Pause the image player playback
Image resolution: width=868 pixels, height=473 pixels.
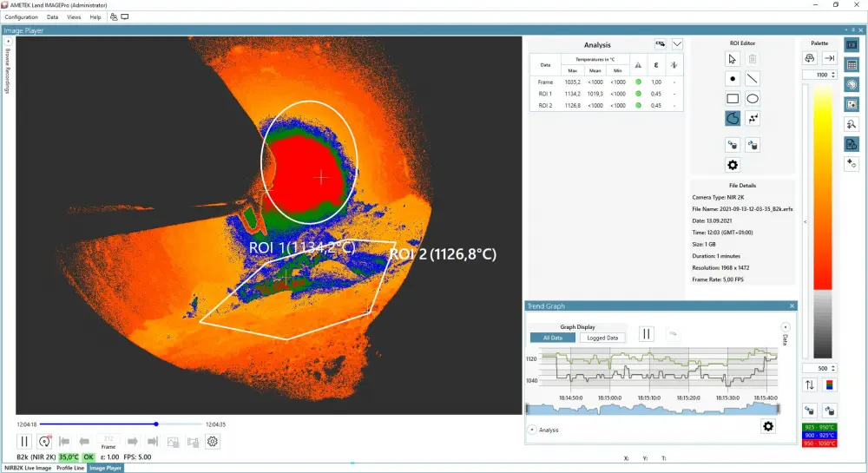[x=24, y=442]
